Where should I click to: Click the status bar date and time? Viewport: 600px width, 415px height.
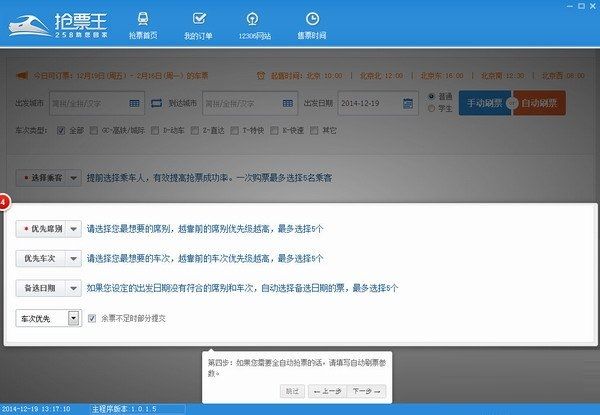[x=36, y=409]
